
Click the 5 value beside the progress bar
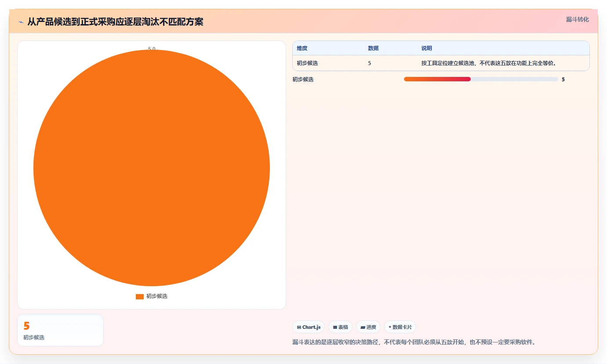pos(563,80)
